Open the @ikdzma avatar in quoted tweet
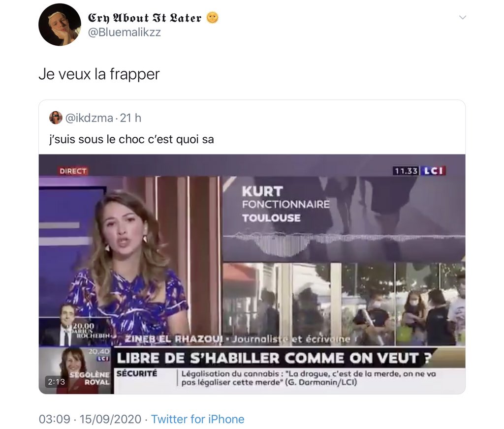 (56, 118)
